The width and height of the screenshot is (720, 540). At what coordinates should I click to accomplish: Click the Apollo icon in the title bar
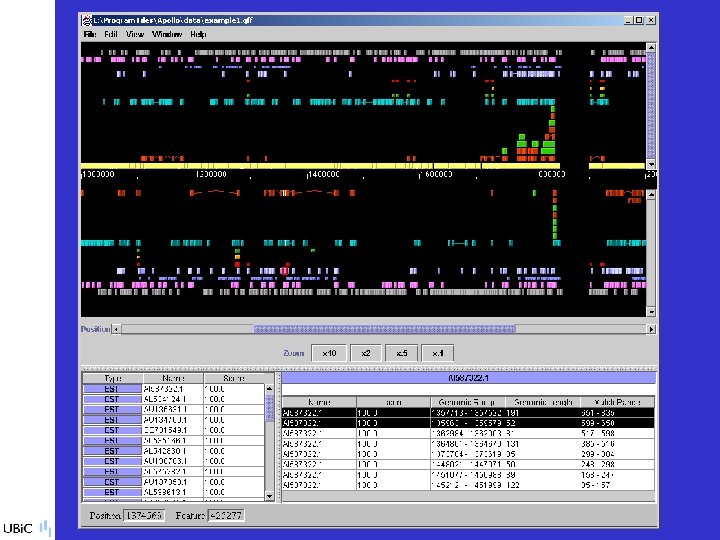87,20
